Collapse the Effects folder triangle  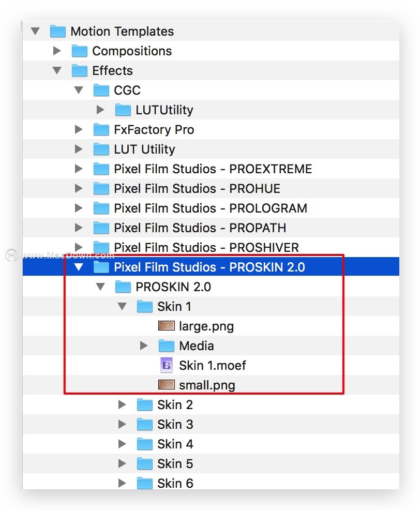(x=57, y=70)
